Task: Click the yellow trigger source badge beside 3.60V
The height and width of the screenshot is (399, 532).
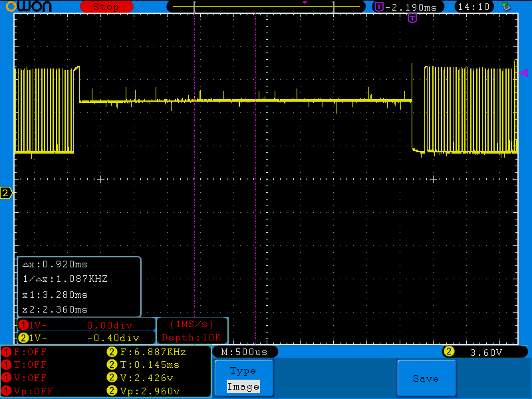Action: pos(448,352)
